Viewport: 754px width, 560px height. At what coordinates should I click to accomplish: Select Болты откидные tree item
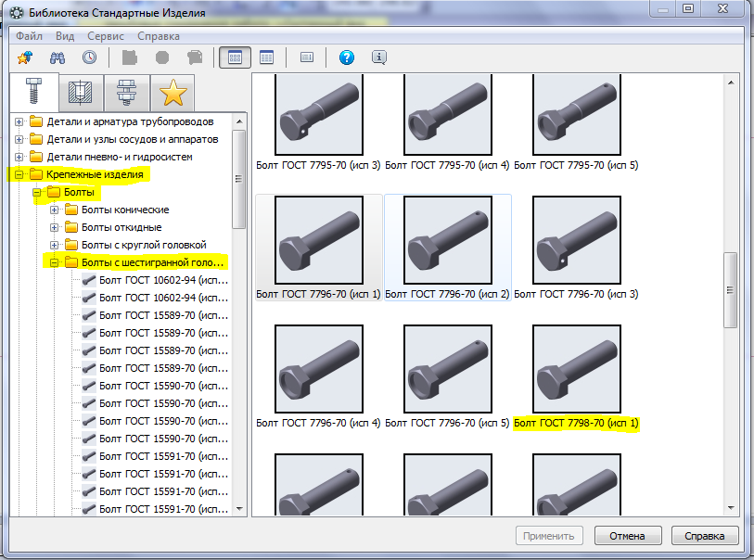[113, 227]
